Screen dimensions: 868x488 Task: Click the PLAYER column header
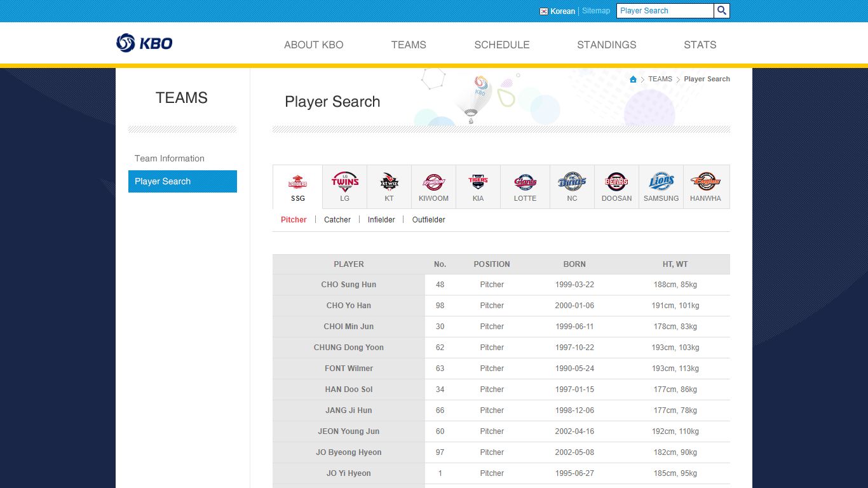pyautogui.click(x=349, y=264)
